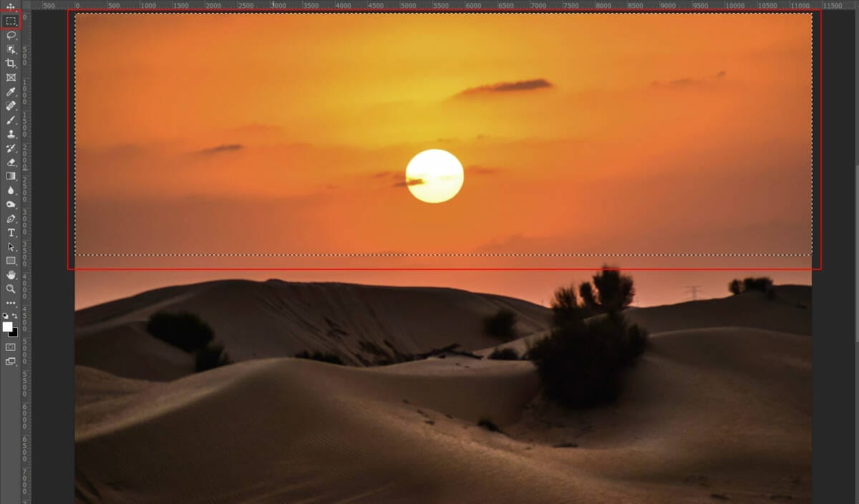Screen dimensions: 859x504
Task: Select the Pen tool
Action: (x=11, y=218)
